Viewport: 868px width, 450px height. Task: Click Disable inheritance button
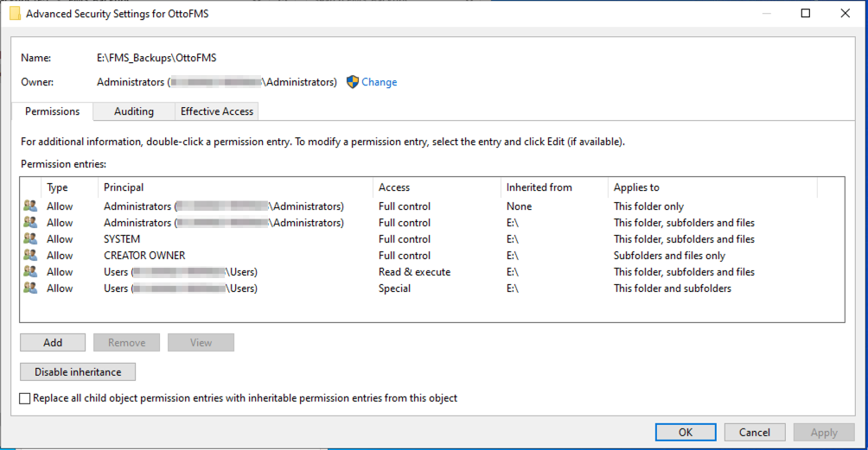point(78,372)
